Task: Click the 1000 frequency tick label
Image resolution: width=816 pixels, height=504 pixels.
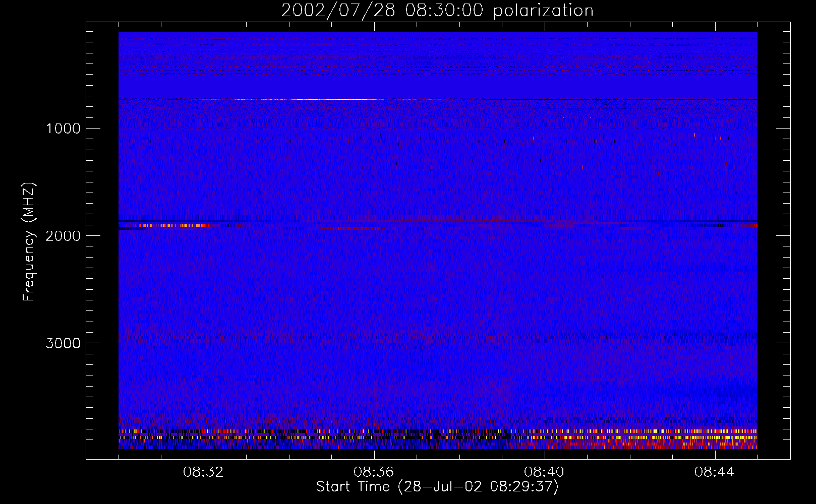Action: click(x=63, y=129)
